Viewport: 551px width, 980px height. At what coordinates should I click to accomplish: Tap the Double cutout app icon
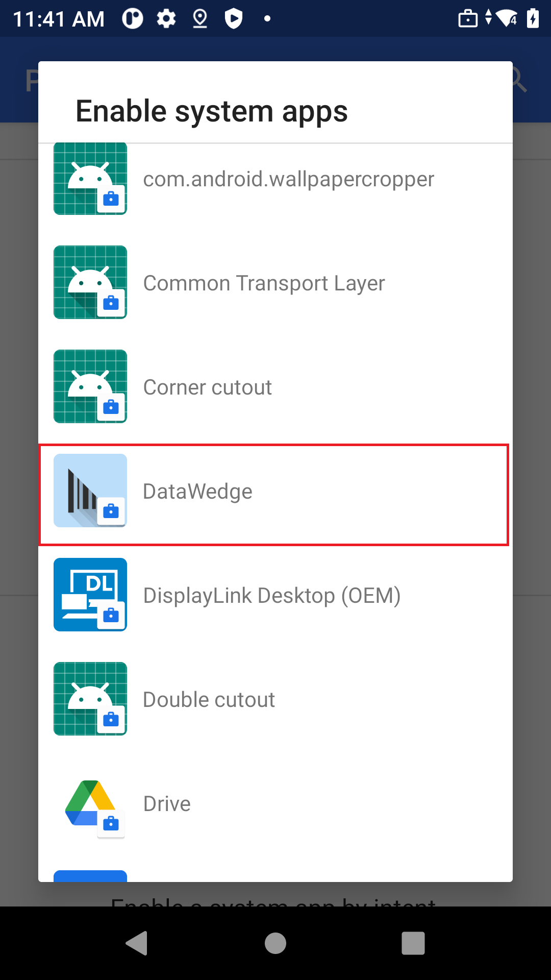[90, 699]
